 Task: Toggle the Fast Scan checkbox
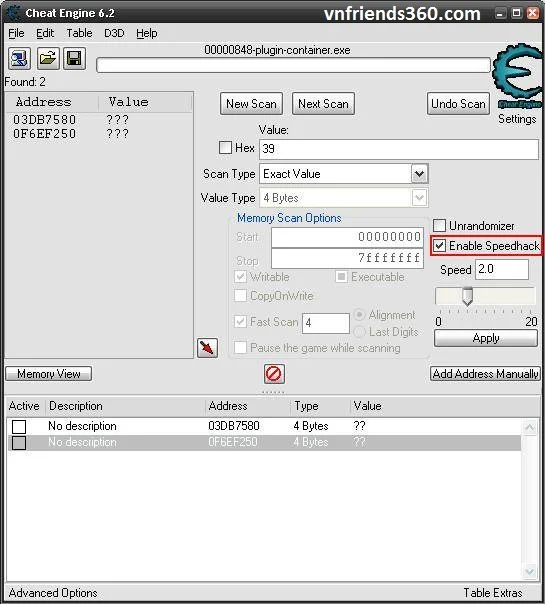click(x=240, y=321)
